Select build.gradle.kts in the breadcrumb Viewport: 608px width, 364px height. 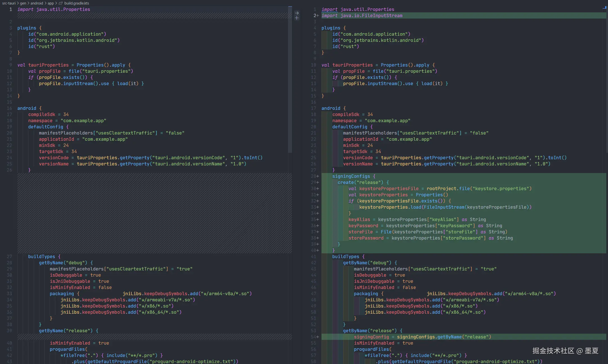pos(77,3)
